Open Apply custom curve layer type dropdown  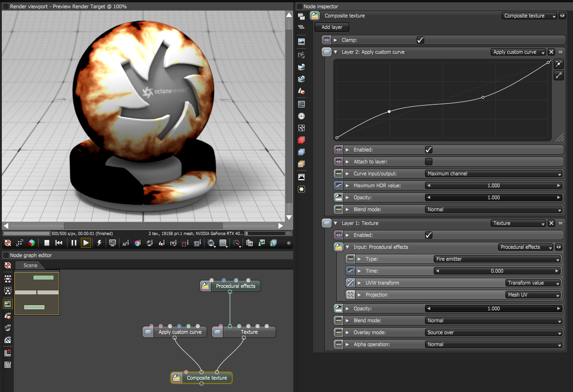[x=518, y=52]
